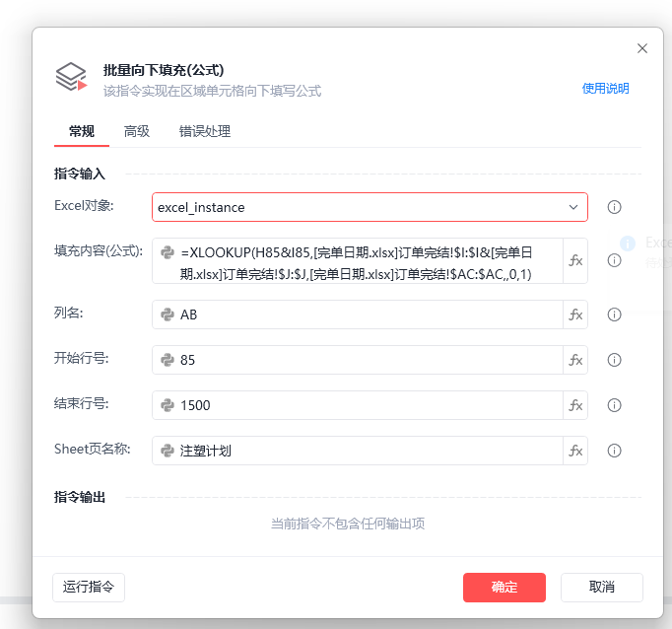Image resolution: width=672 pixels, height=629 pixels.
Task: Click the 结束行号 input showing 1500
Action: click(x=358, y=405)
